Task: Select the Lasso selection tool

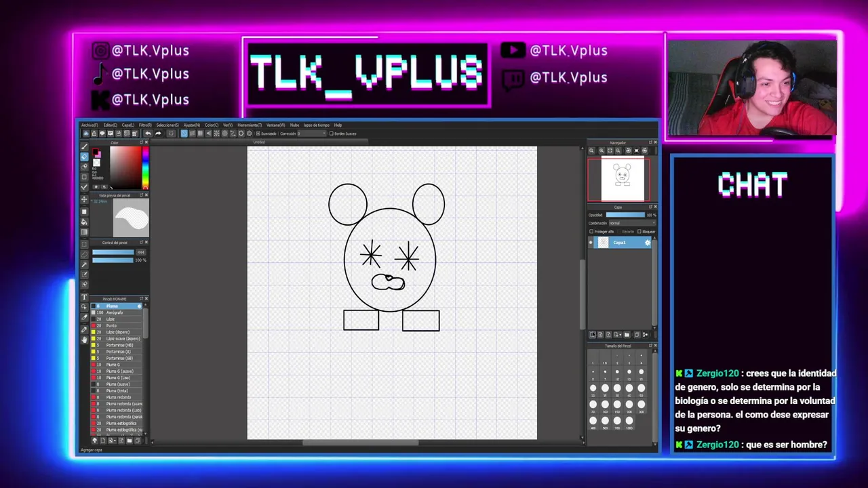Action: [84, 254]
